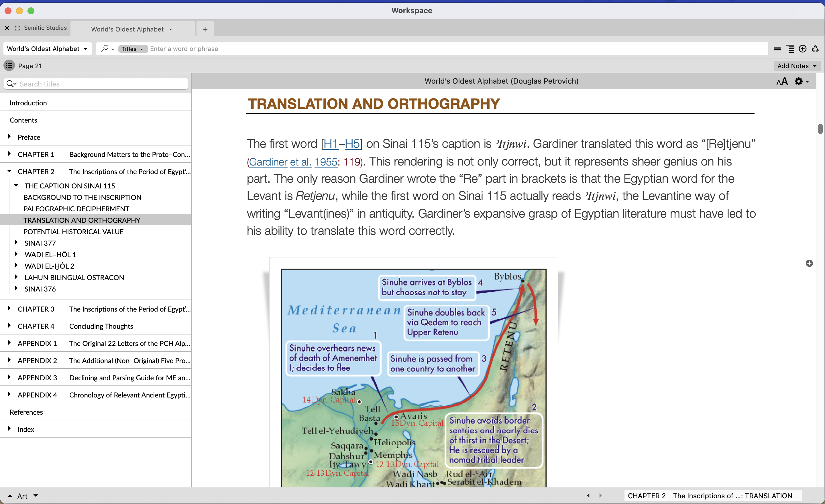Select POTENTIAL HISTORICAL VALUE section
This screenshot has width=825, height=504.
click(73, 232)
